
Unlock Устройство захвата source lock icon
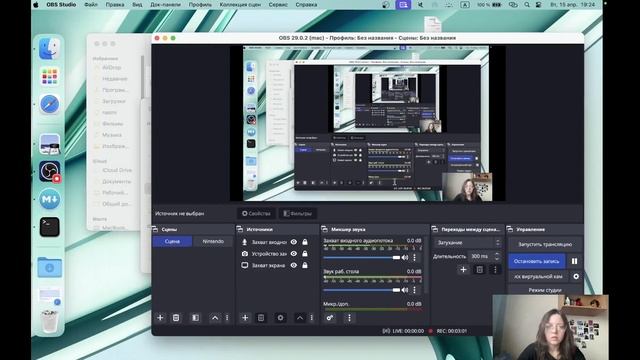coord(305,253)
